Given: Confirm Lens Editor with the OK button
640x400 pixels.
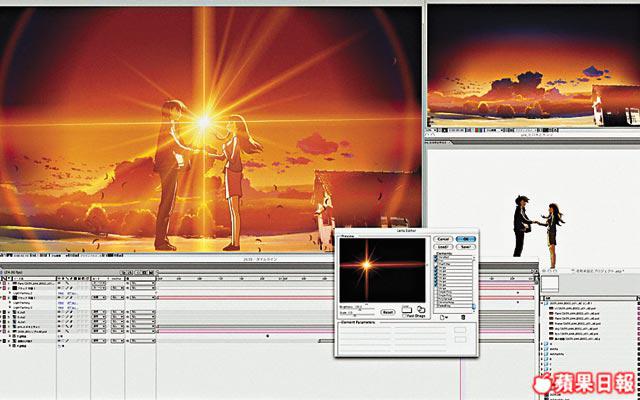Looking at the screenshot, I should pyautogui.click(x=466, y=239).
